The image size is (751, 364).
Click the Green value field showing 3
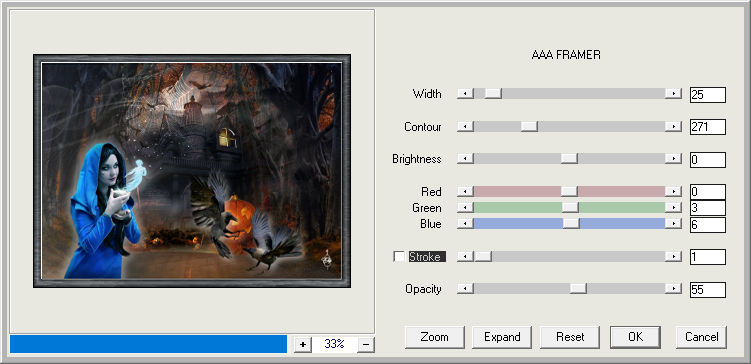pos(707,208)
